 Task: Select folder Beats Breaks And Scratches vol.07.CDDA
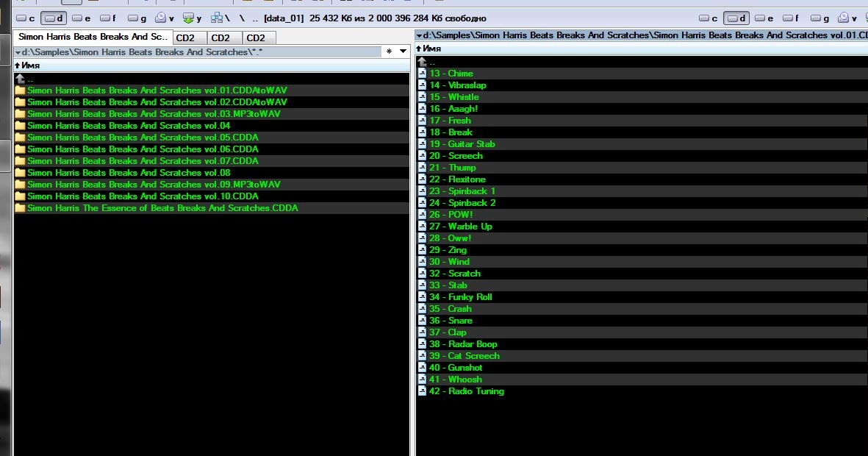[x=143, y=160]
